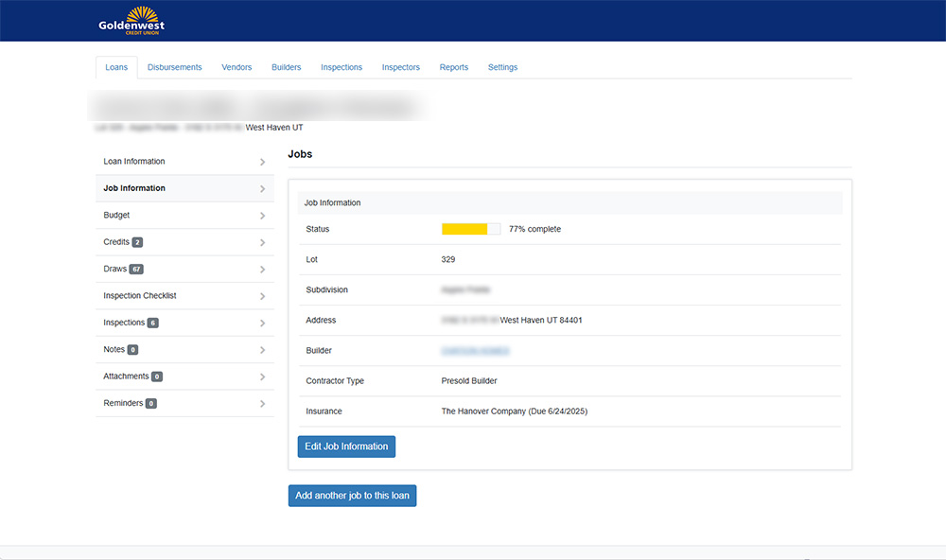Open the Builders tab
Viewport: 946px width, 560px height.
click(x=286, y=67)
